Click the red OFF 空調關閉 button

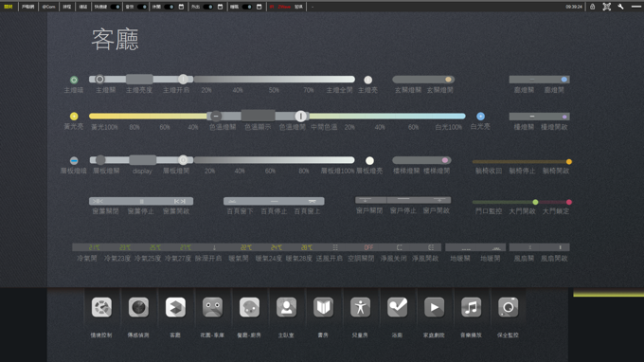[x=368, y=247]
